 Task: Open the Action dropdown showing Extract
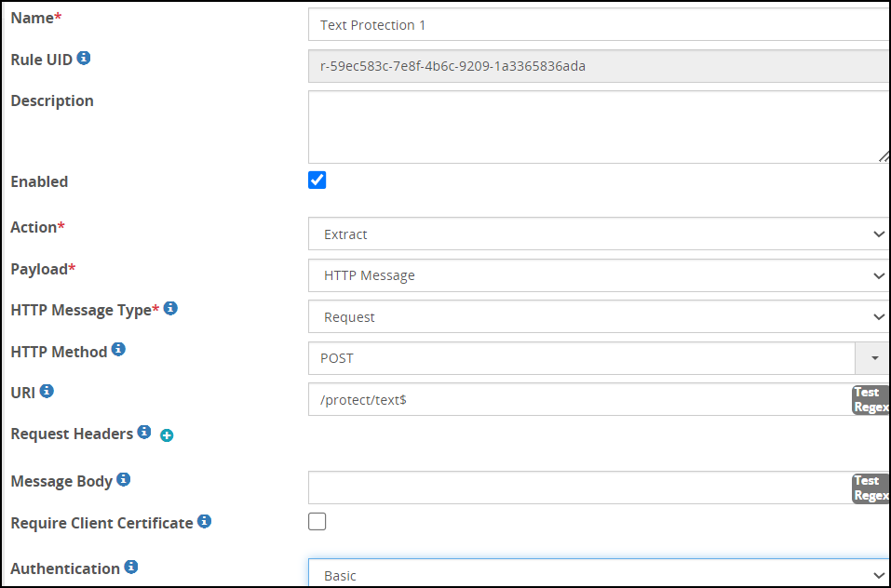[x=600, y=234]
